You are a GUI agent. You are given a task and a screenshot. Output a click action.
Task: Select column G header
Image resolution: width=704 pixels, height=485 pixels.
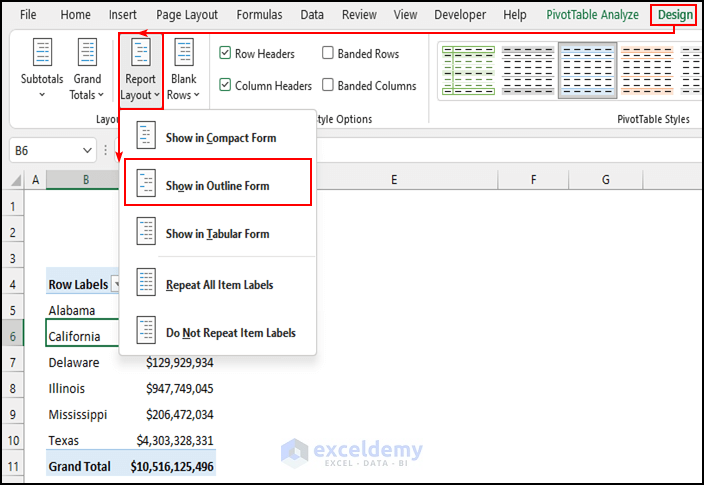606,180
